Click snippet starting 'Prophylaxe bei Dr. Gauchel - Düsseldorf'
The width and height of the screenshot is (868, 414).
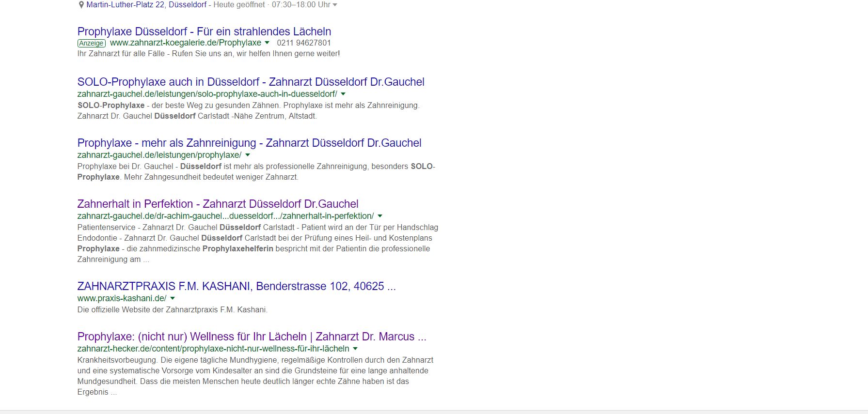pyautogui.click(x=256, y=172)
